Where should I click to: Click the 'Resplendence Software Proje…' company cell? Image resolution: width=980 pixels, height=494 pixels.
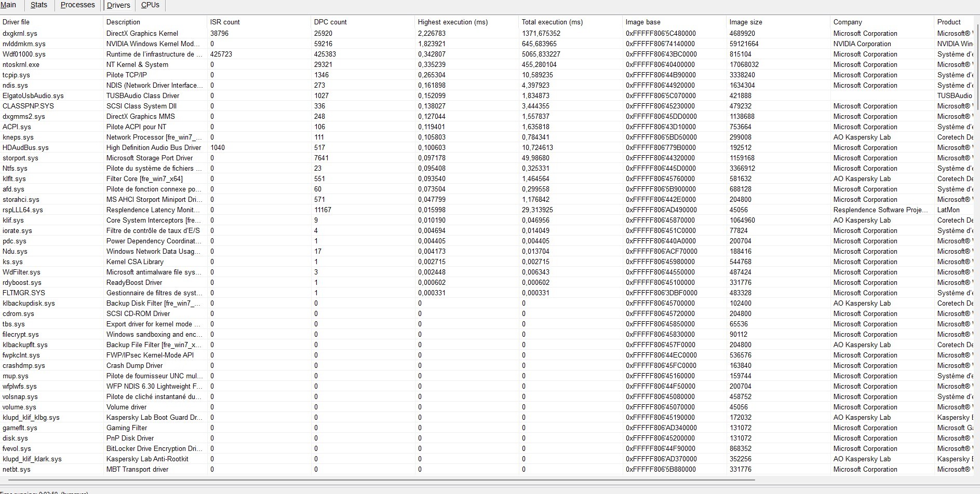click(x=880, y=210)
